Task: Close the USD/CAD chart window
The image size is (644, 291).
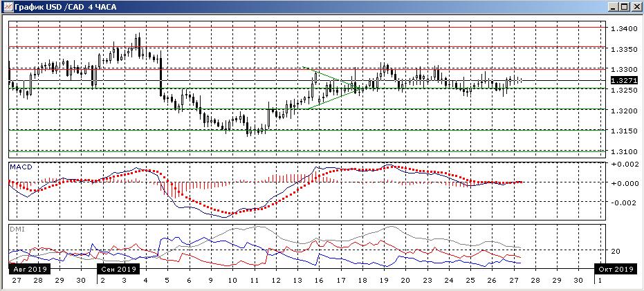Action: (636, 6)
